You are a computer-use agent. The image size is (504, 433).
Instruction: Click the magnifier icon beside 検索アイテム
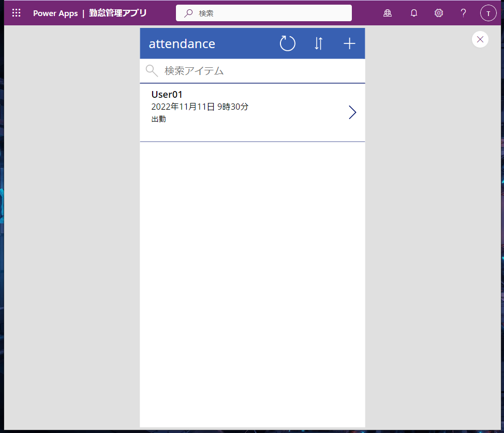click(152, 71)
